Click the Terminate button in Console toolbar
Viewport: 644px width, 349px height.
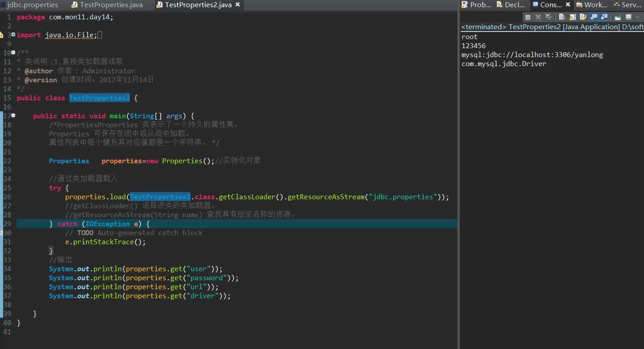click(x=528, y=17)
